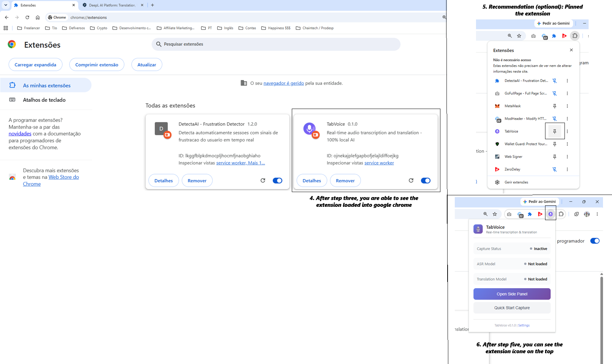Click the profile avatar in step 6 toolbar
This screenshot has height=364, width=612.
pyautogui.click(x=587, y=214)
